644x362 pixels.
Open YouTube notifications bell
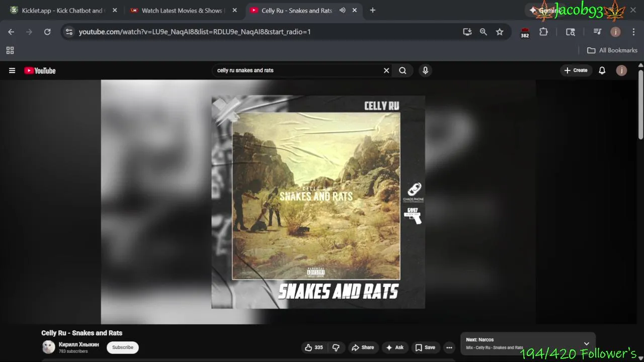[x=602, y=70]
